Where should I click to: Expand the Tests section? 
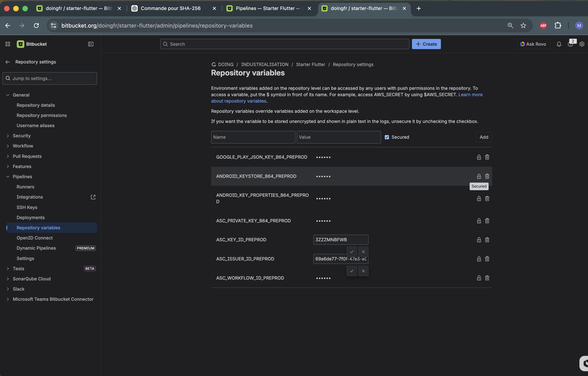pos(8,269)
